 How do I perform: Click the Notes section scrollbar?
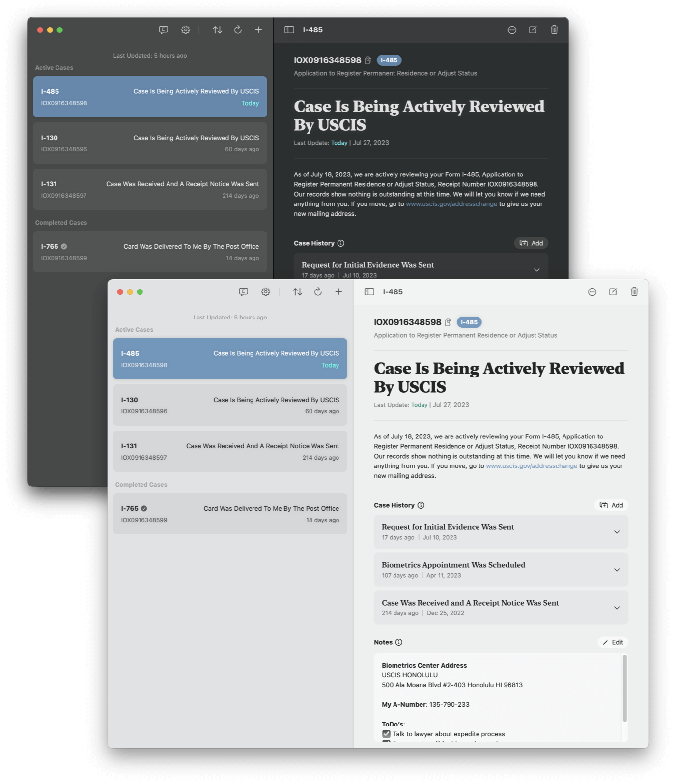coord(624,688)
